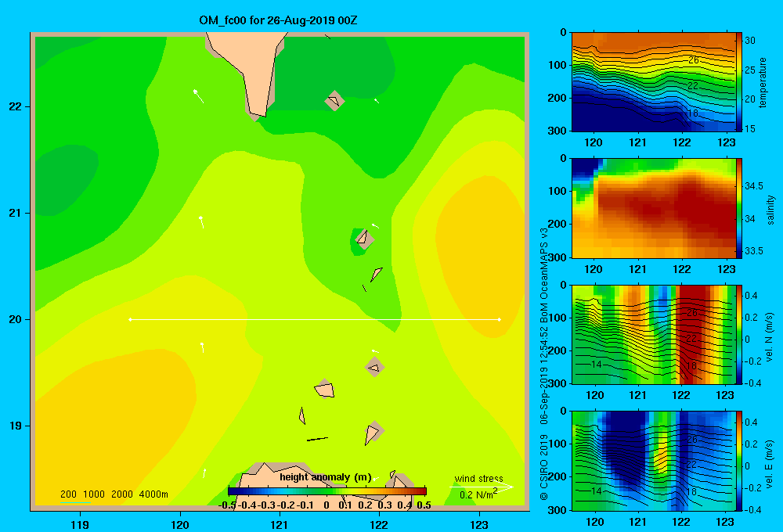The image size is (783, 532).
Task: Click the eastward velocity section panel
Action: click(x=653, y=461)
